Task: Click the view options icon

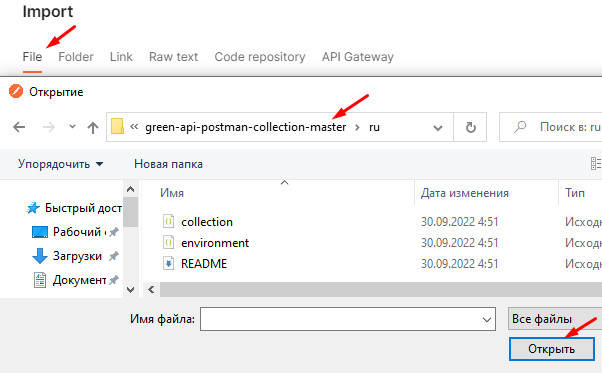Action: tap(596, 163)
